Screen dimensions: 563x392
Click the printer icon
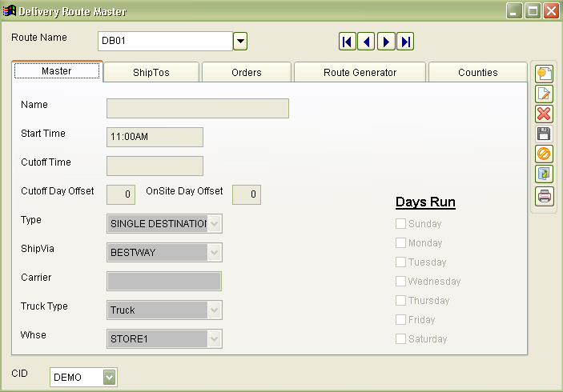click(x=545, y=195)
